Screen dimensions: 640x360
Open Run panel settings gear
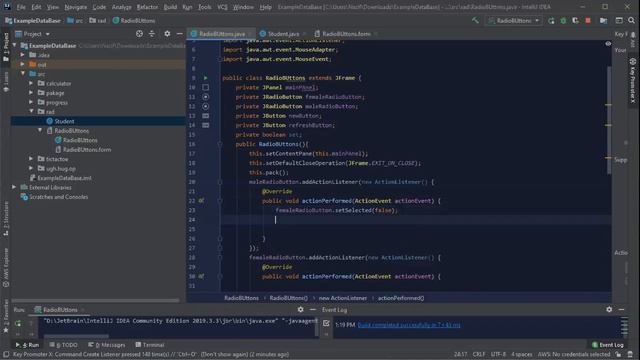[300, 310]
